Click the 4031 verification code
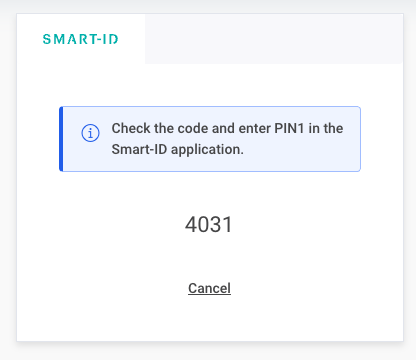Viewport: 416px width, 360px height. [x=209, y=224]
